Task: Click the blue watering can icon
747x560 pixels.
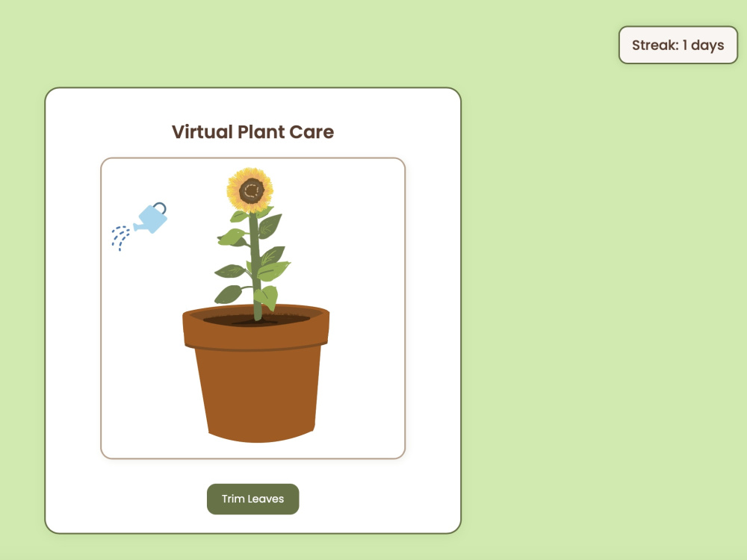Action: [x=140, y=226]
